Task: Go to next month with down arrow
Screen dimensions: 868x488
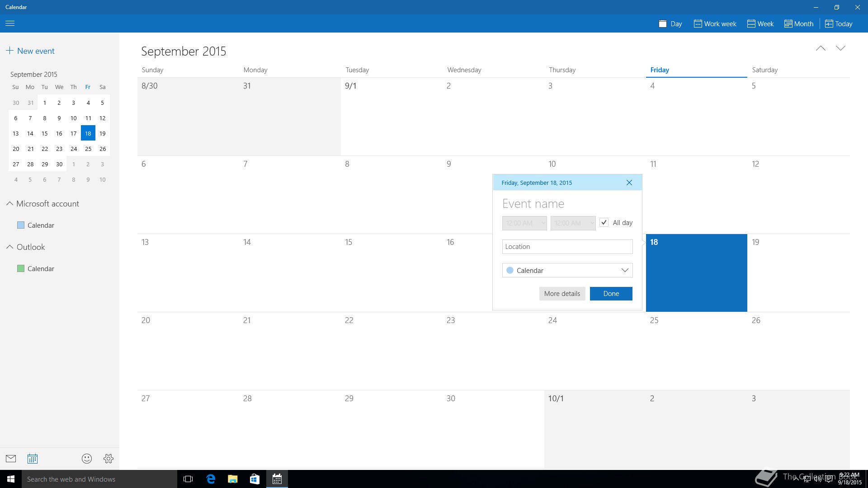Action: [840, 48]
